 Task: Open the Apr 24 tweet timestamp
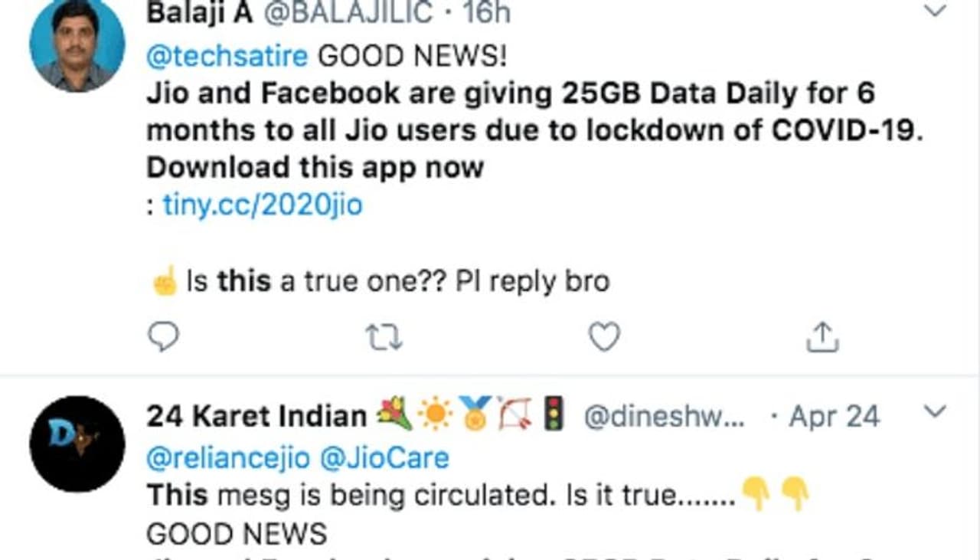click(834, 417)
